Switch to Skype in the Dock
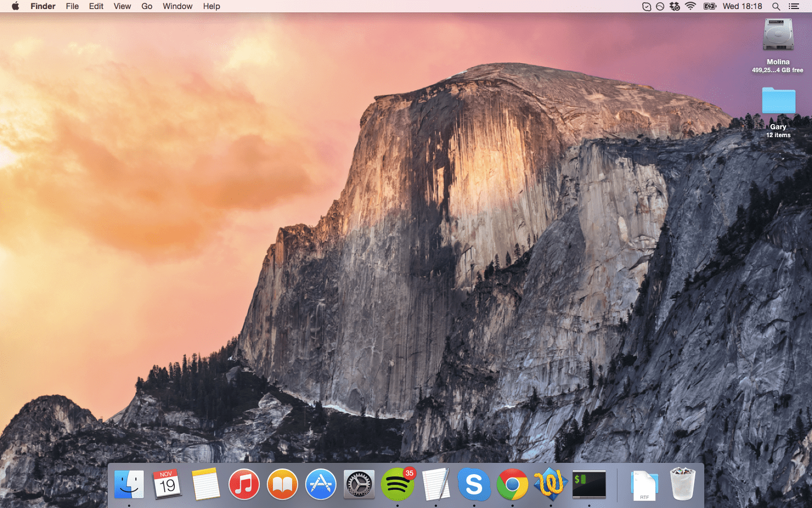 coord(474,484)
